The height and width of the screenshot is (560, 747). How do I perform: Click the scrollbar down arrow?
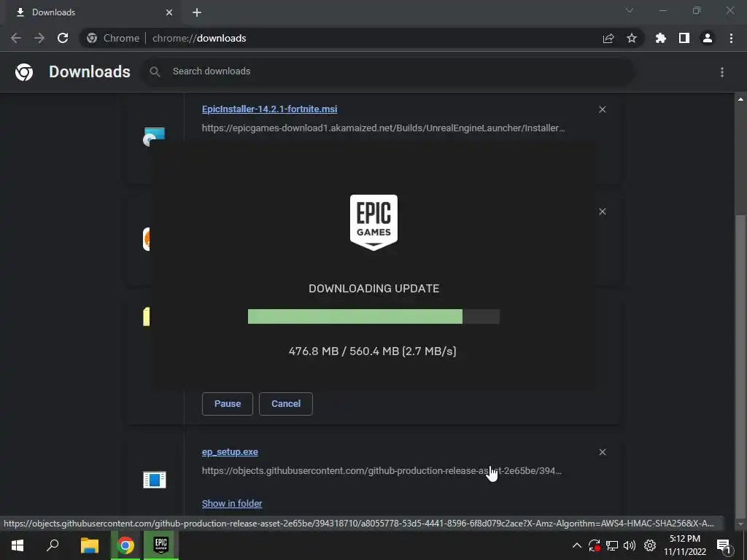[740, 525]
